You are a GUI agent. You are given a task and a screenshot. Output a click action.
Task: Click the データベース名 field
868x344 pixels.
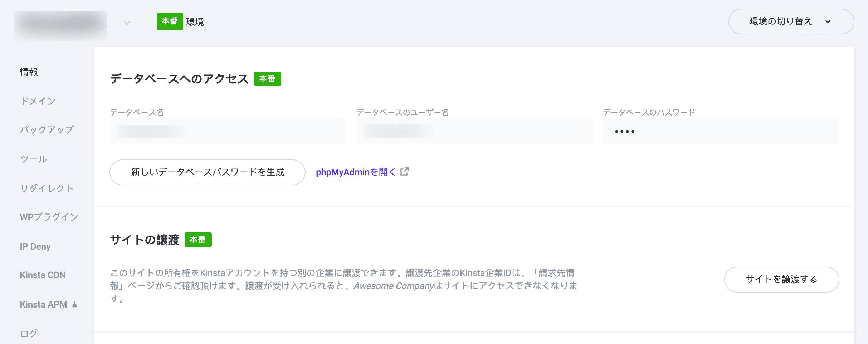[x=228, y=131]
